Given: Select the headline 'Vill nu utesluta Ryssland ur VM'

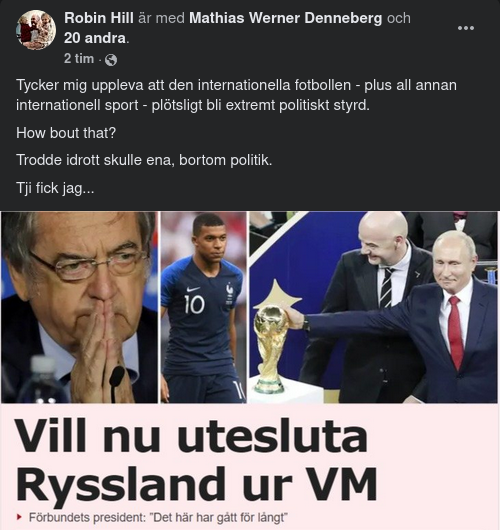Looking at the screenshot, I should pyautogui.click(x=196, y=460).
